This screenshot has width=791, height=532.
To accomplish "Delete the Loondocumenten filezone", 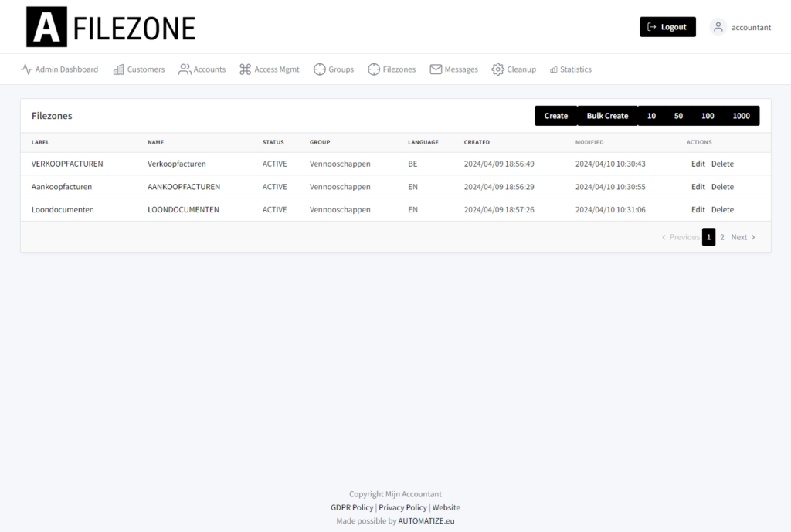I will (722, 210).
